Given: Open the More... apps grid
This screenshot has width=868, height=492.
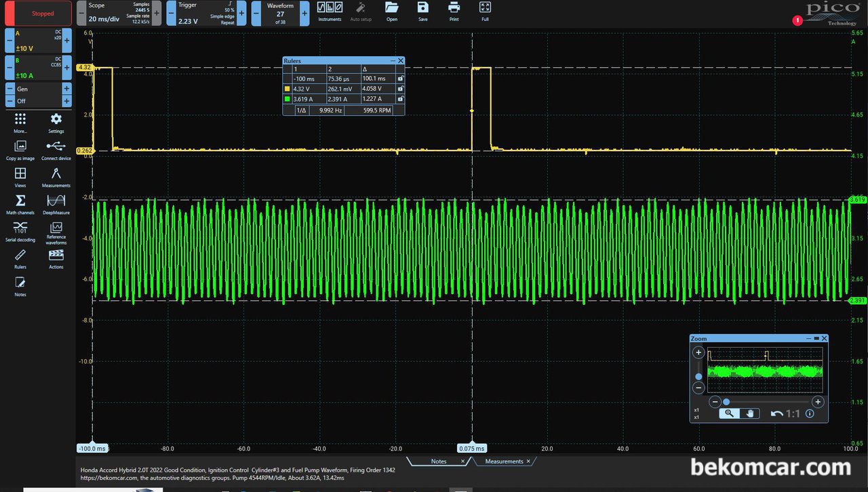Looking at the screenshot, I should click(x=20, y=122).
